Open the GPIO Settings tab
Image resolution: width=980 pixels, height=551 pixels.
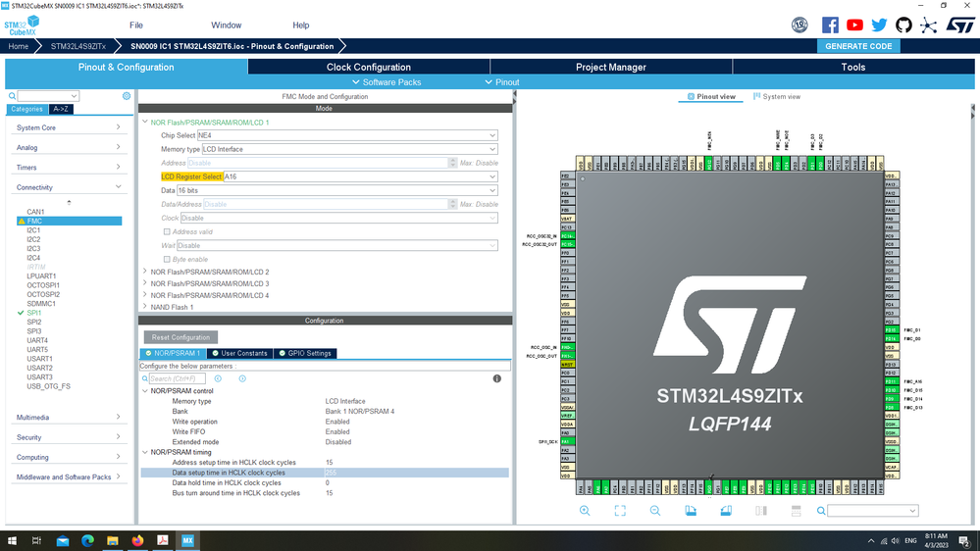[x=305, y=354]
